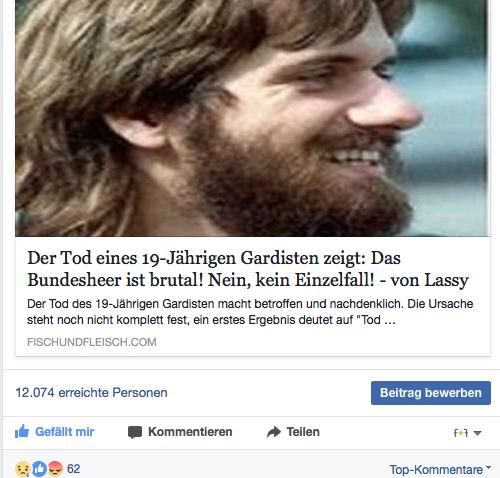
Task: Expand the profile selector dropdown arrow
Action: click(477, 433)
